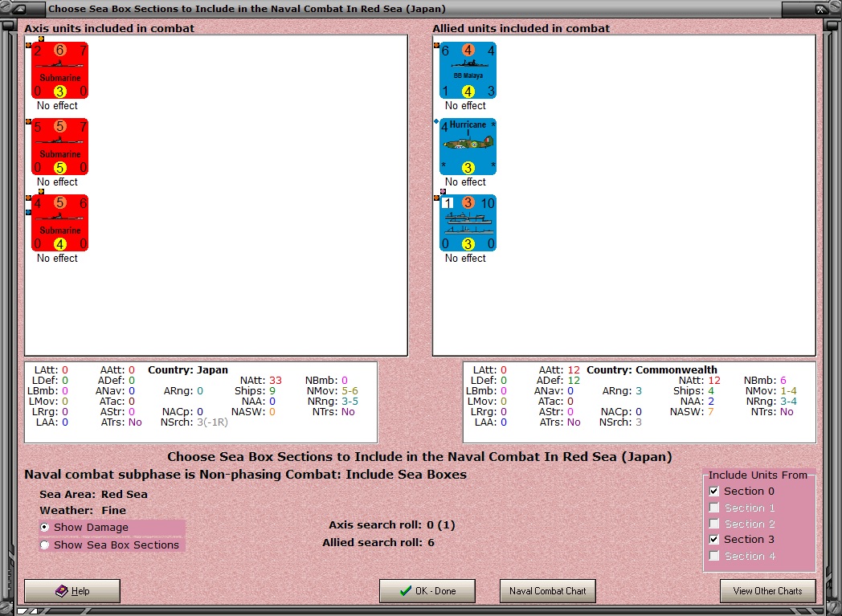Enable the Show Damage option
Screen dimensions: 842x616
[x=44, y=528]
